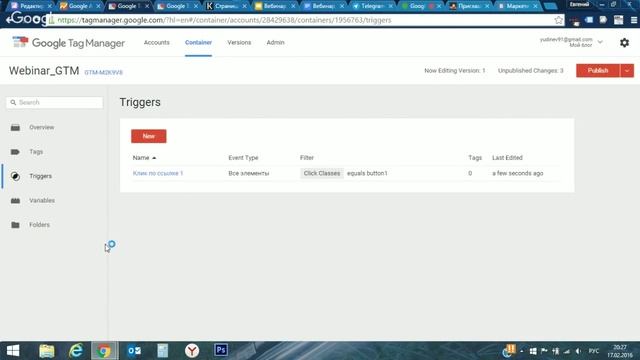Click search magnifier icon in sidebar
The height and width of the screenshot is (360, 640).
[13, 102]
